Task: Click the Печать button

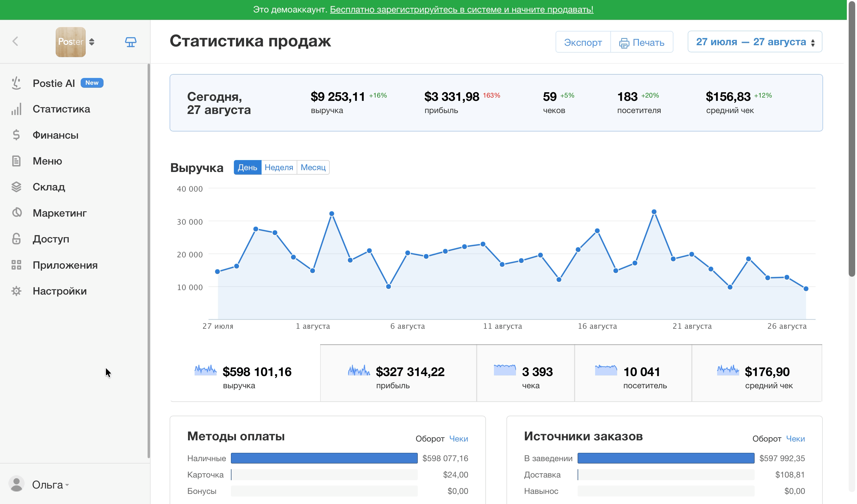Action: [642, 42]
